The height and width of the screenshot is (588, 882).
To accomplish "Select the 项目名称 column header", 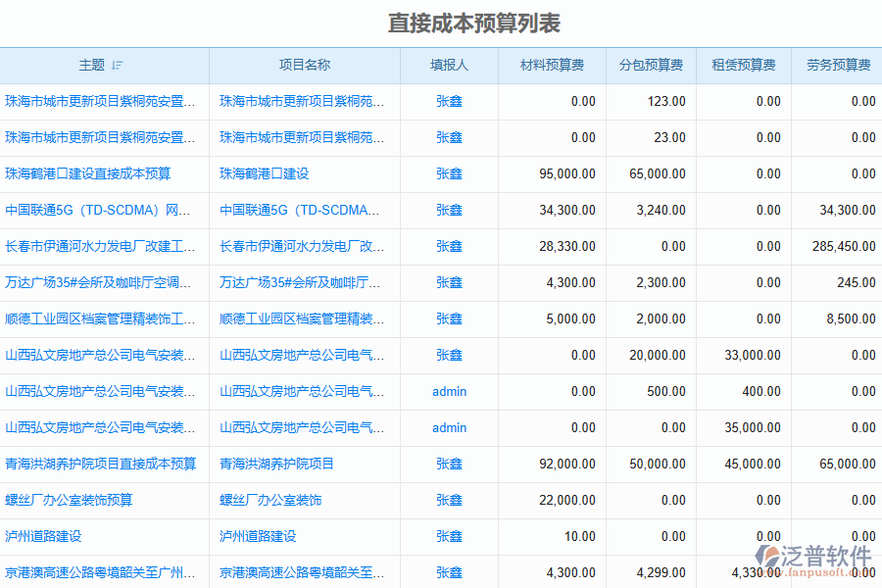I will coord(305,66).
